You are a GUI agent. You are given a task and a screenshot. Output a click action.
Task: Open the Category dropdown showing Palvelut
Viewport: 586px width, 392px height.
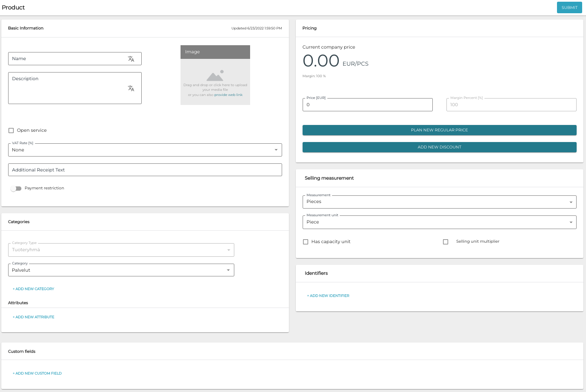tap(228, 270)
